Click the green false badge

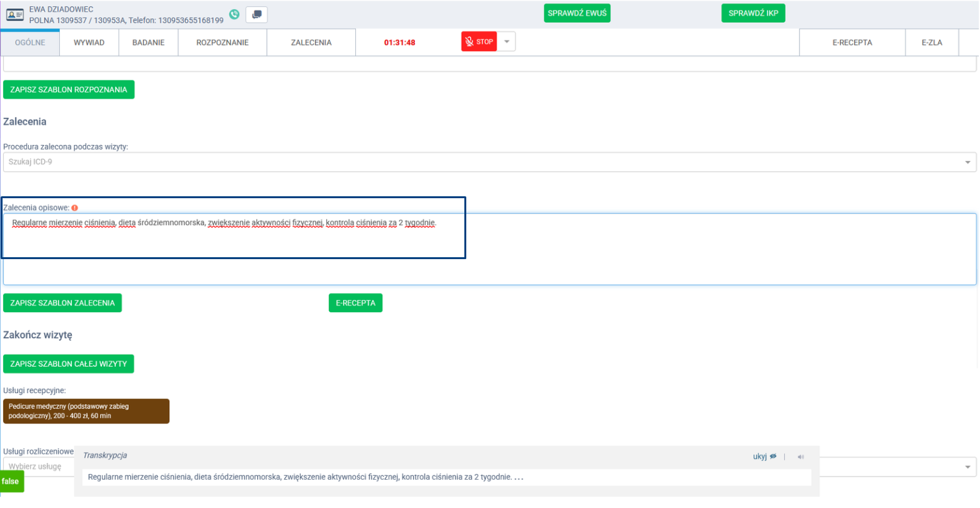click(11, 481)
